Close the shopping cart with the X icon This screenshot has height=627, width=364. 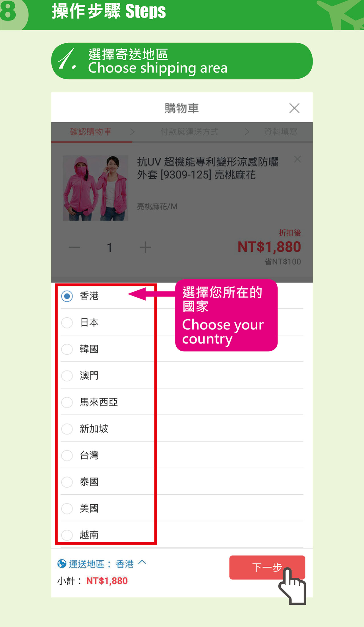tap(294, 108)
